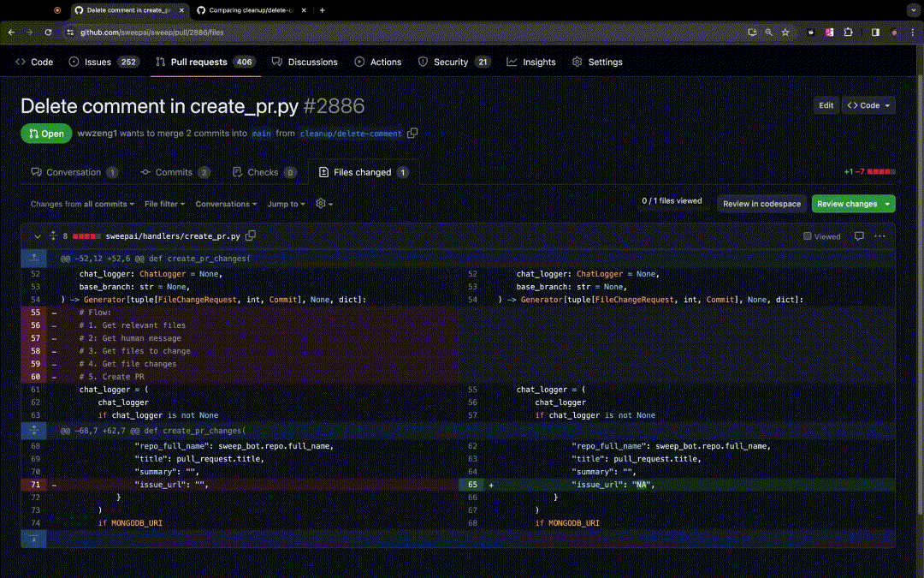Click Review in codespace button
This screenshot has height=578, width=924.
tap(762, 204)
